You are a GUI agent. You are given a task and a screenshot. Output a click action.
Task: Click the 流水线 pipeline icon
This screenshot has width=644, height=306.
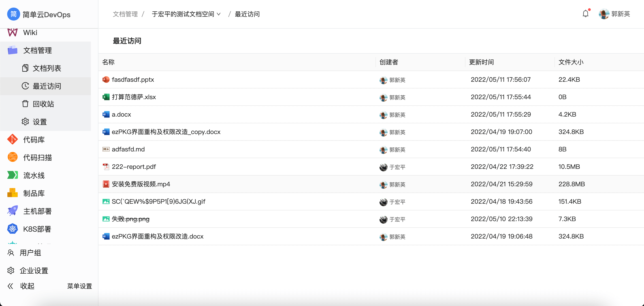point(12,175)
